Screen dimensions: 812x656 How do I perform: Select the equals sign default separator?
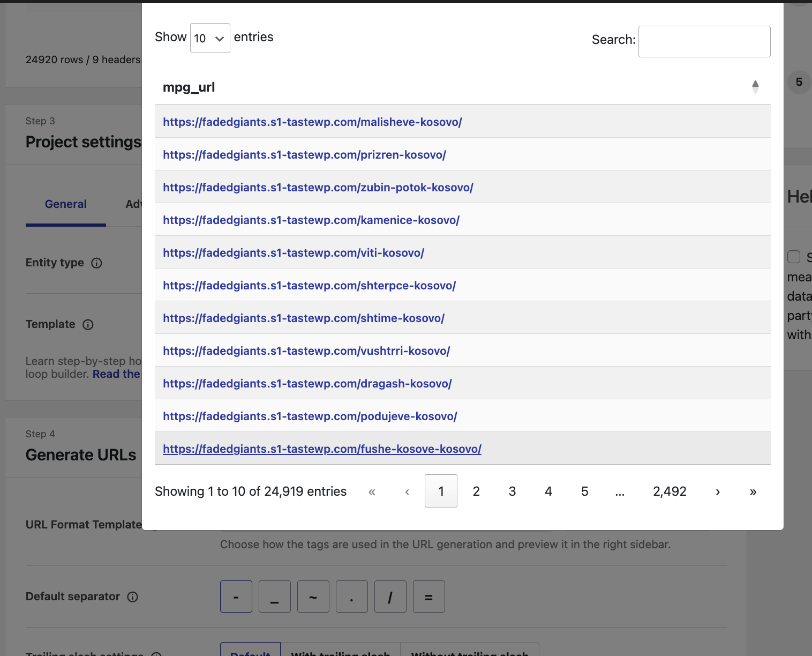click(428, 597)
